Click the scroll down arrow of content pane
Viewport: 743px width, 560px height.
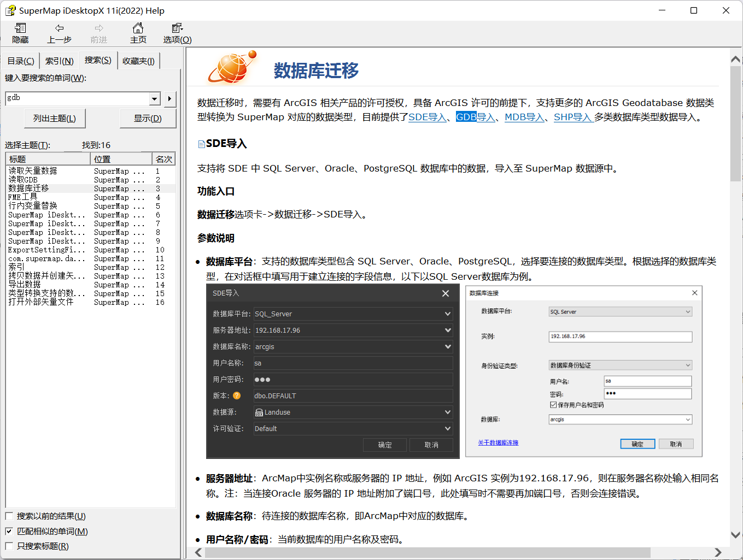[736, 535]
